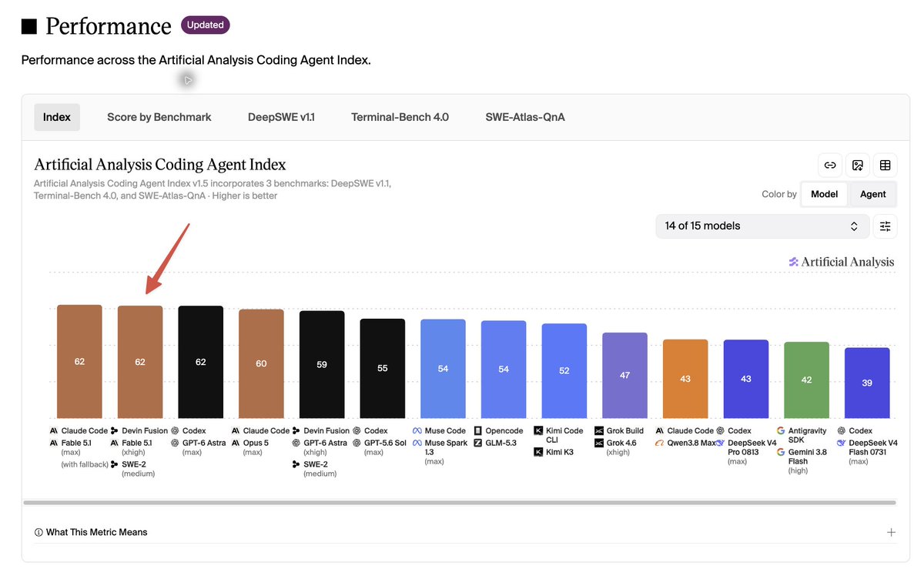Click the Antigravity SDK agent label
Viewport: 924px width, 569px height.
(x=808, y=436)
